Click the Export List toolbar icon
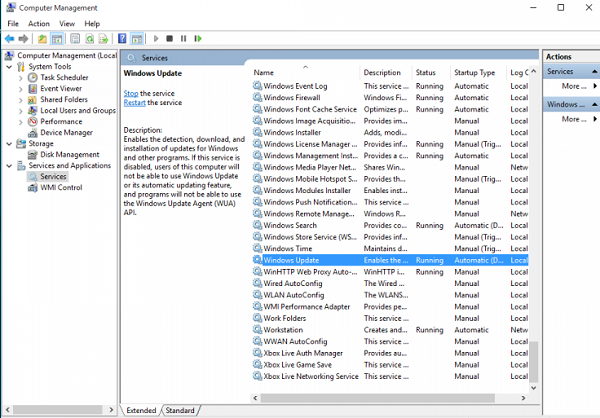 pyautogui.click(x=104, y=38)
